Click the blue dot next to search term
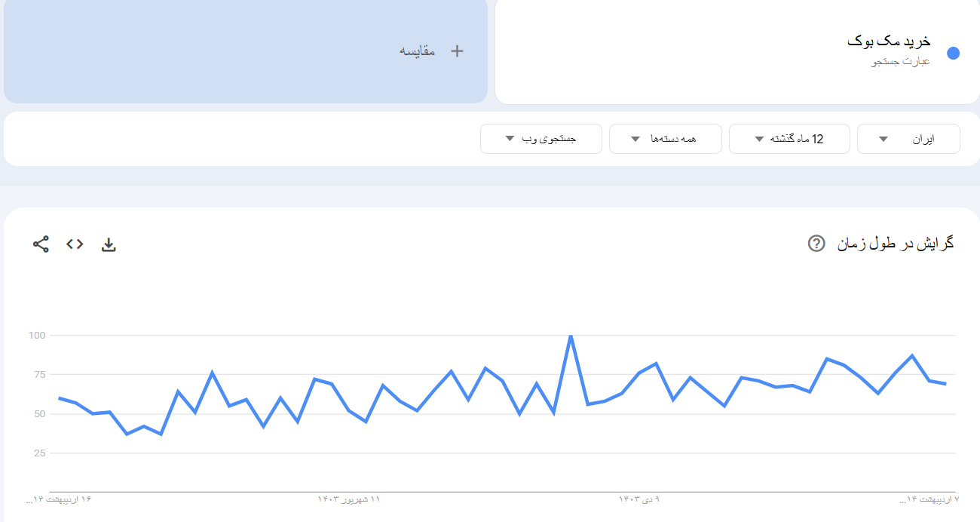980x522 pixels. point(953,53)
